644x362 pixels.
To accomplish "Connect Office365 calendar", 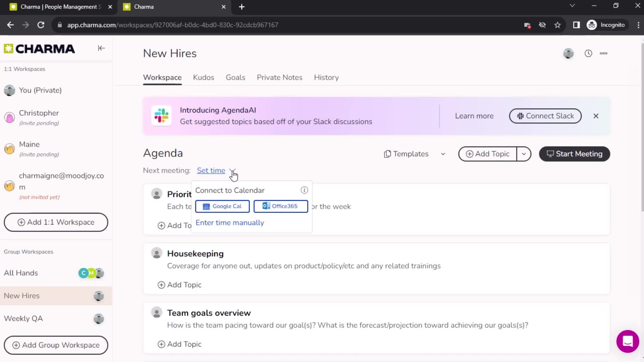I will click(281, 206).
